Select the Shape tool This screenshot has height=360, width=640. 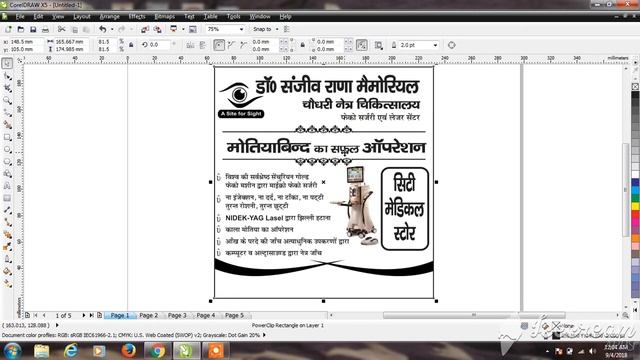pos(7,76)
